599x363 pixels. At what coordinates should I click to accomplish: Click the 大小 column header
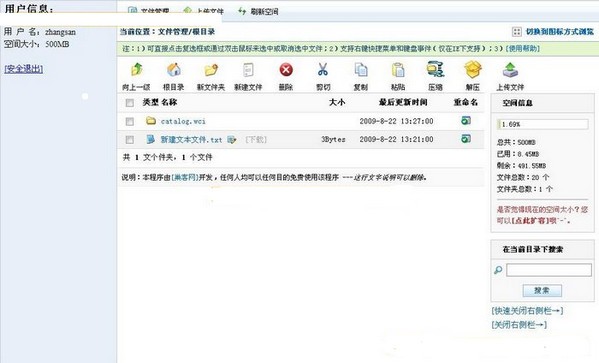(x=337, y=102)
